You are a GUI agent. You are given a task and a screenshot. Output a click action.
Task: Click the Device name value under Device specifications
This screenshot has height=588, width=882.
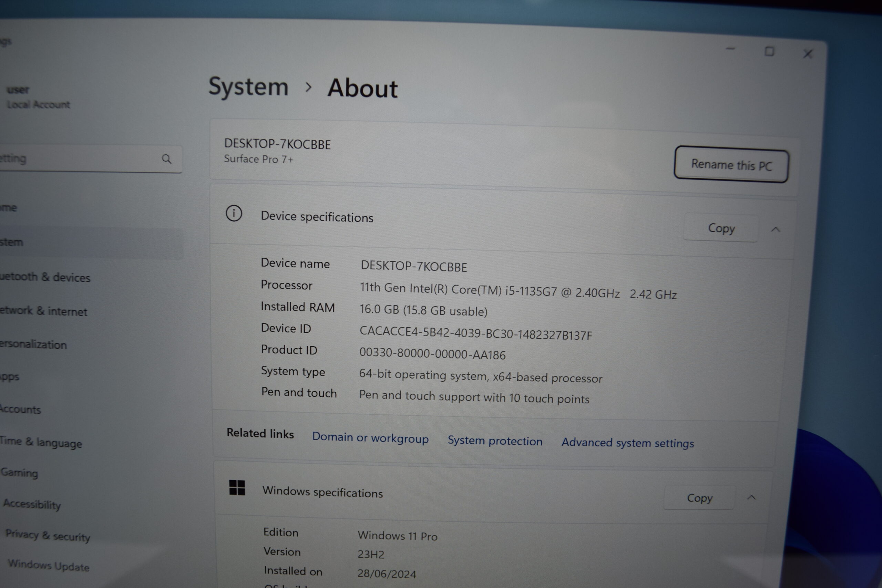pos(414,266)
